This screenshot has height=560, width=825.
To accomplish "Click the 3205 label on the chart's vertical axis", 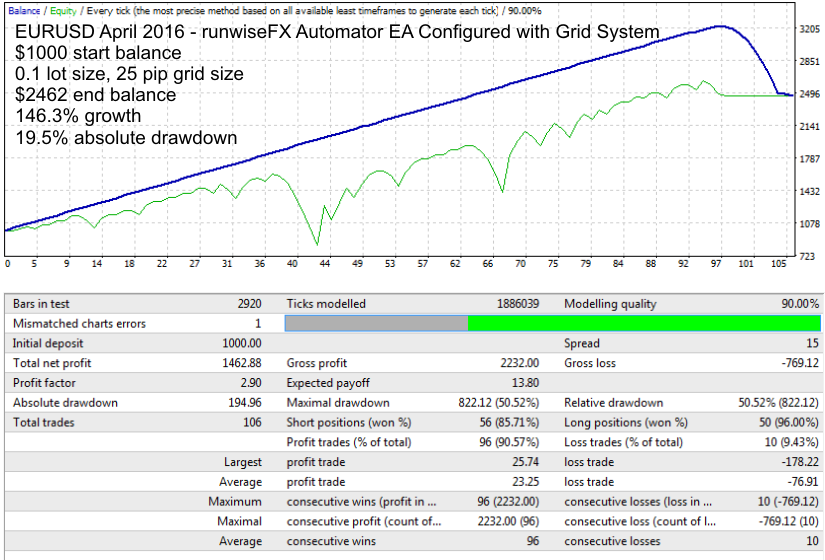I will point(809,30).
